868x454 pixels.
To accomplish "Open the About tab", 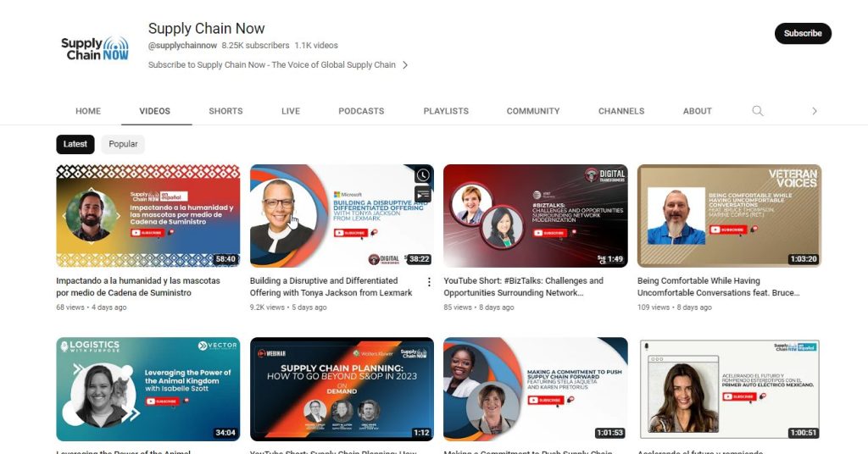I will coord(697,111).
